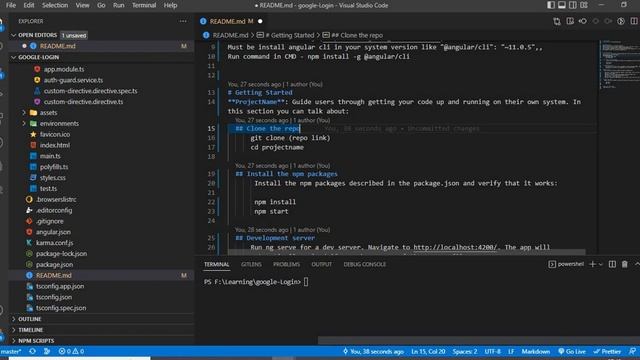The height and width of the screenshot is (360, 640).
Task: Open the customize layout icon
Action: click(584, 5)
